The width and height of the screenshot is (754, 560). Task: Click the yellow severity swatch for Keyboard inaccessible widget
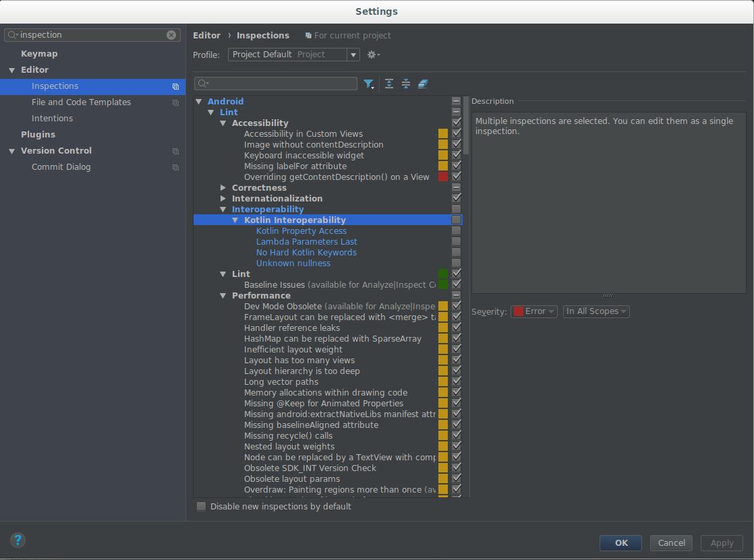tap(443, 155)
